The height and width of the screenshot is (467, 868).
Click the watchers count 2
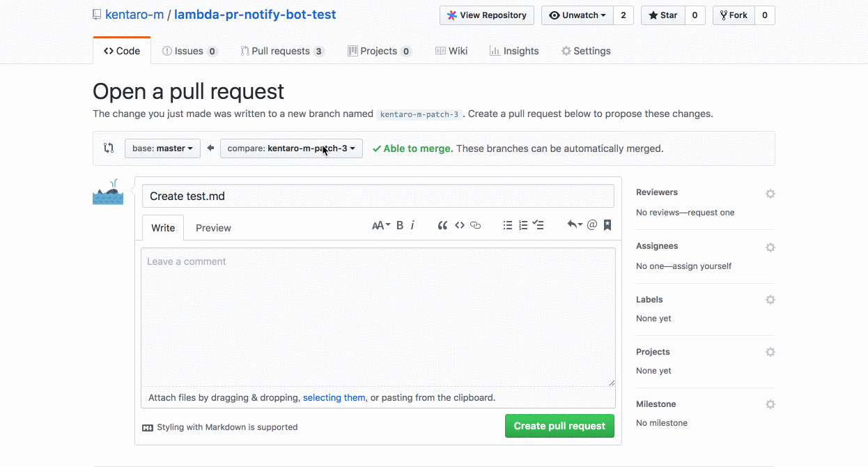click(x=623, y=15)
